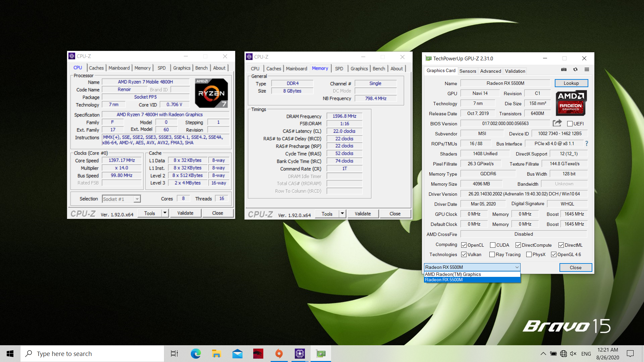Click the Close button in GPU-Z
Image resolution: width=644 pixels, height=362 pixels.
tap(576, 267)
